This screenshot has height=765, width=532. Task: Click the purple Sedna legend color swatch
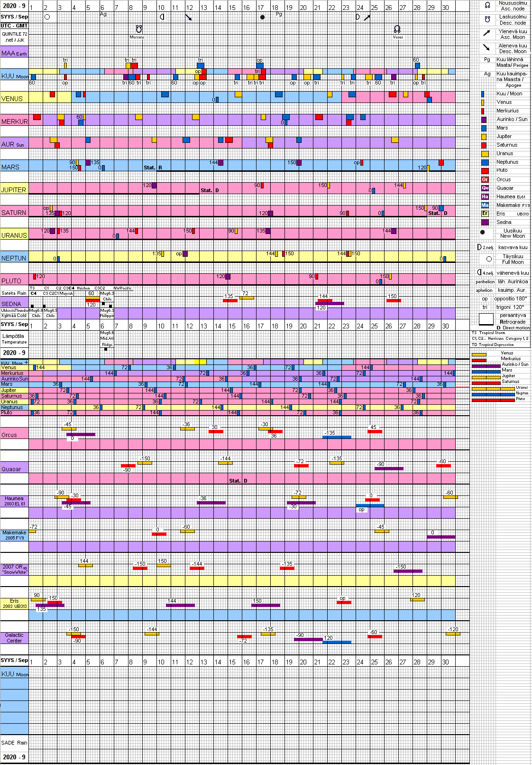pos(485,222)
